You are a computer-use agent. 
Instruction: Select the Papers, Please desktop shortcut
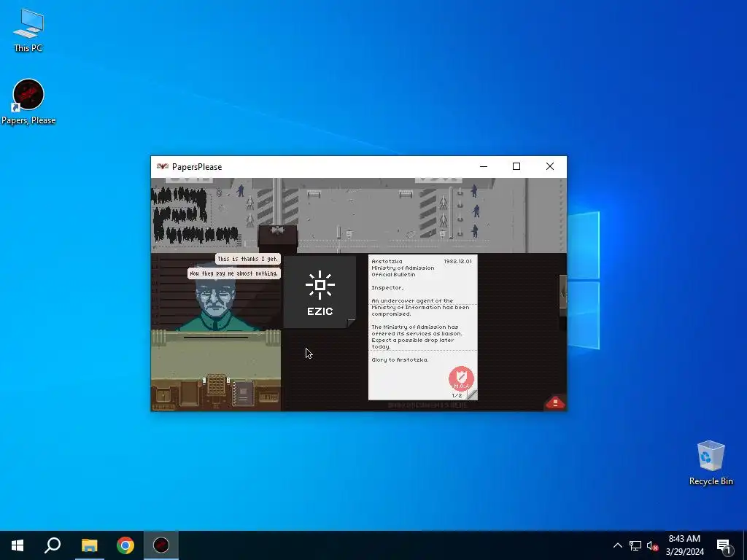[x=28, y=102]
